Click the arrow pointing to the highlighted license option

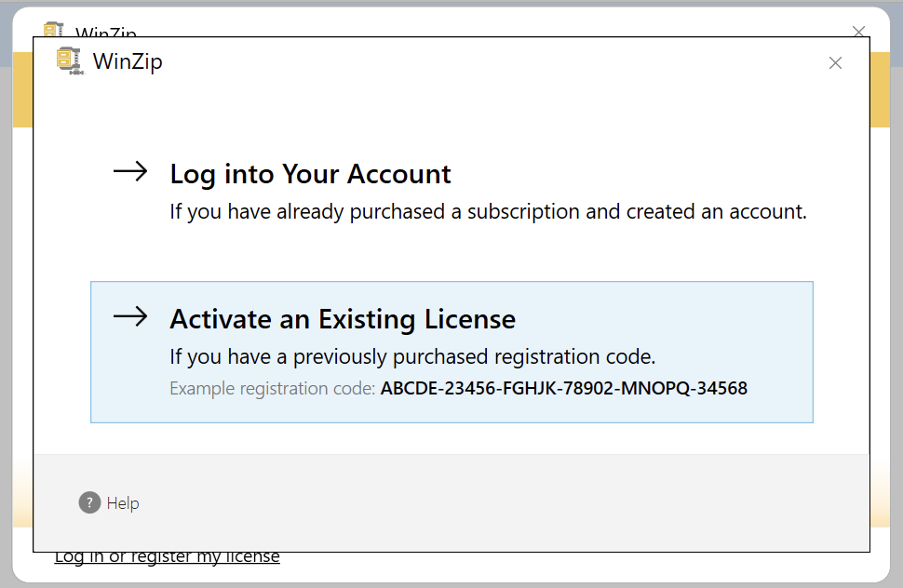click(x=130, y=317)
